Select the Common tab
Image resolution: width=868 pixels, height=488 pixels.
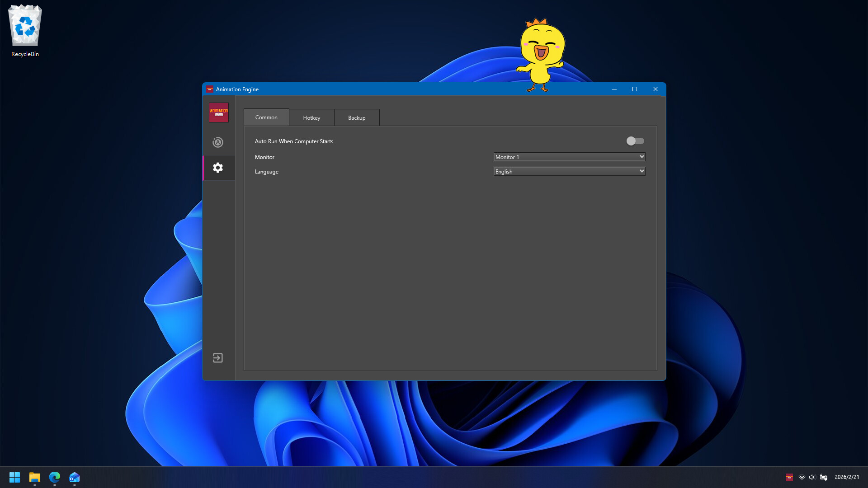(266, 117)
